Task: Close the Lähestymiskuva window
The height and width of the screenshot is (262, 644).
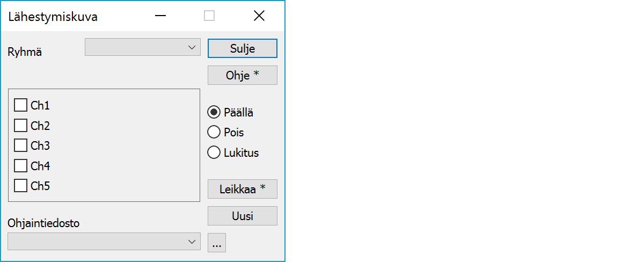Action: click(x=259, y=16)
